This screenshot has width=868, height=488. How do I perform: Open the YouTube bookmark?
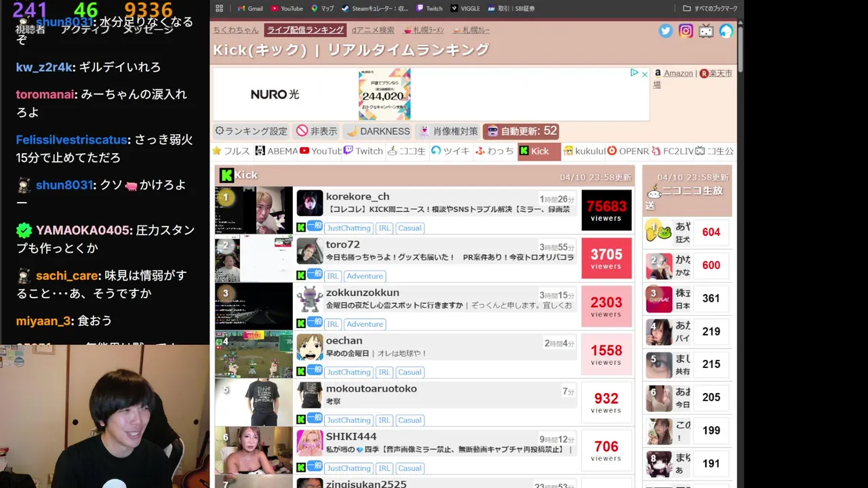(287, 8)
